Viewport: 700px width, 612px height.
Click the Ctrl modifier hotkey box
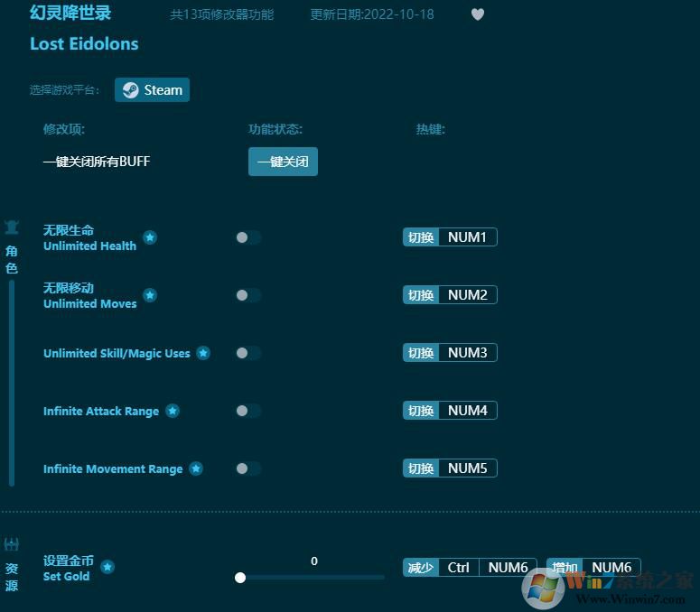click(x=459, y=568)
